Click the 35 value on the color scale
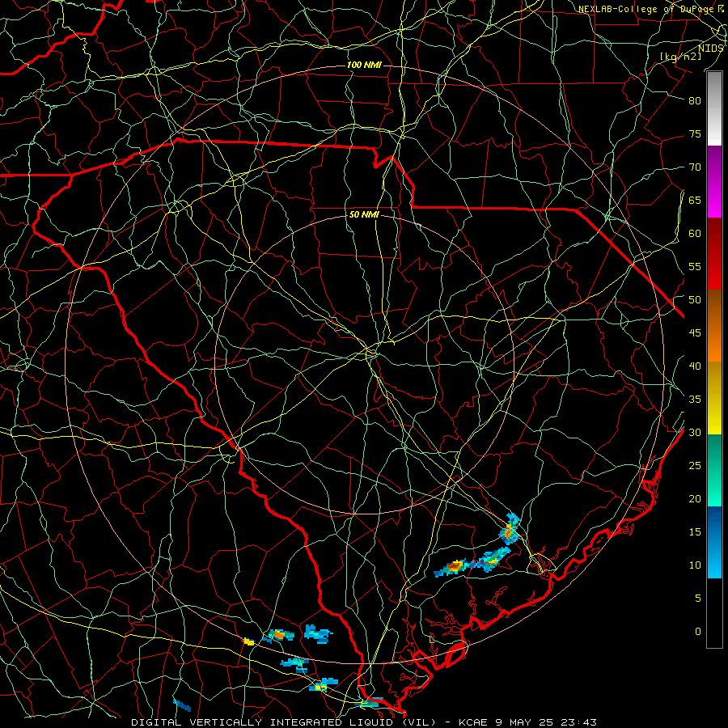Screen dimensions: 728x728 [x=695, y=400]
